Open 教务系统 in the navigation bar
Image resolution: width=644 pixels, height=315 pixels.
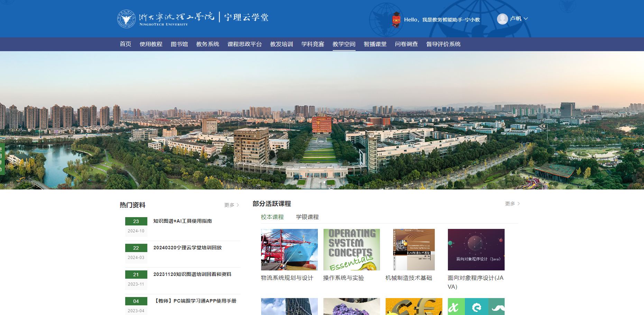[x=208, y=44]
